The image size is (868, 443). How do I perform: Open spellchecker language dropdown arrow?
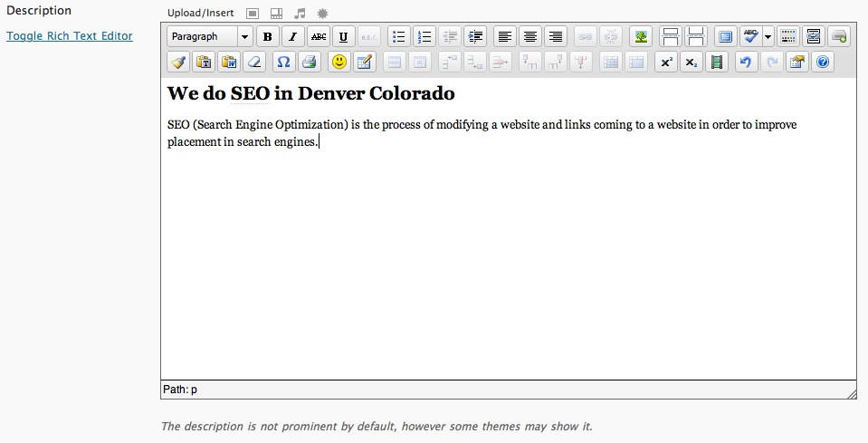tap(768, 36)
